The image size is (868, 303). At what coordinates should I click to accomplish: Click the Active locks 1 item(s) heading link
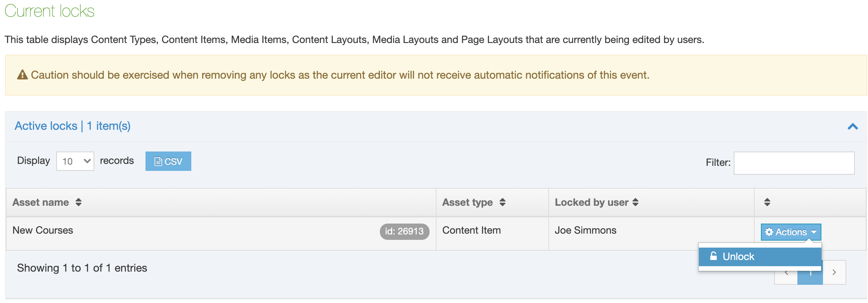[73, 126]
